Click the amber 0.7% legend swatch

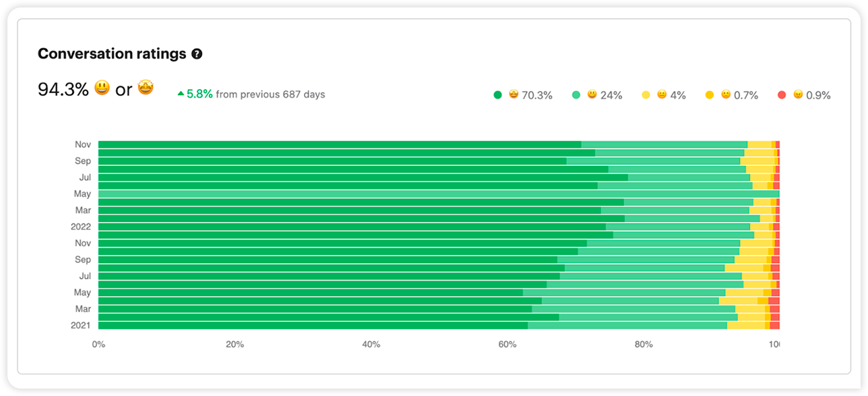[710, 95]
